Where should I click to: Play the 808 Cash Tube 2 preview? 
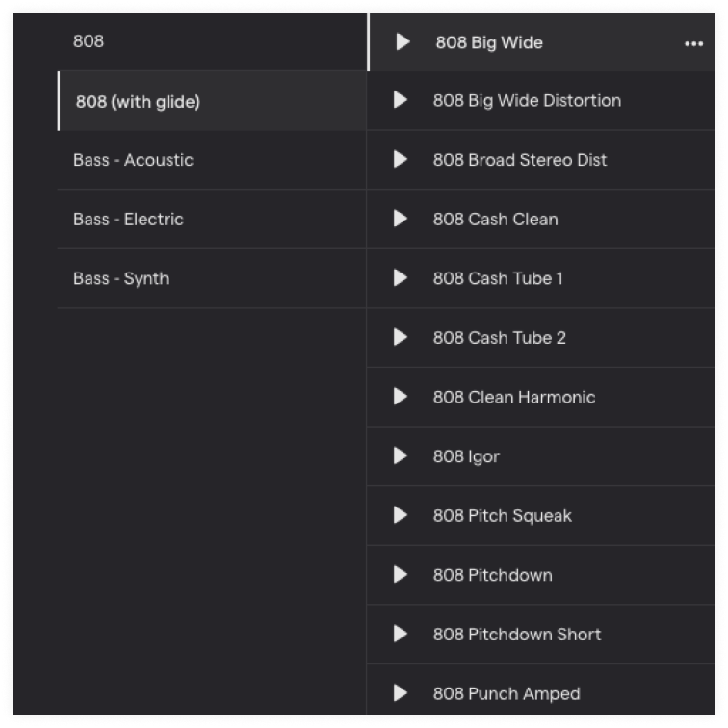(x=401, y=337)
